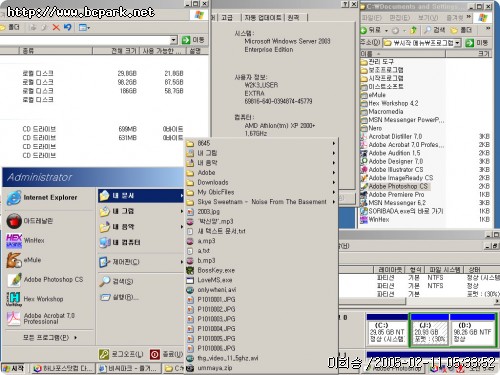Switch to Automatic Updates tab in System Properties
This screenshot has width=500, height=375.
263,18
